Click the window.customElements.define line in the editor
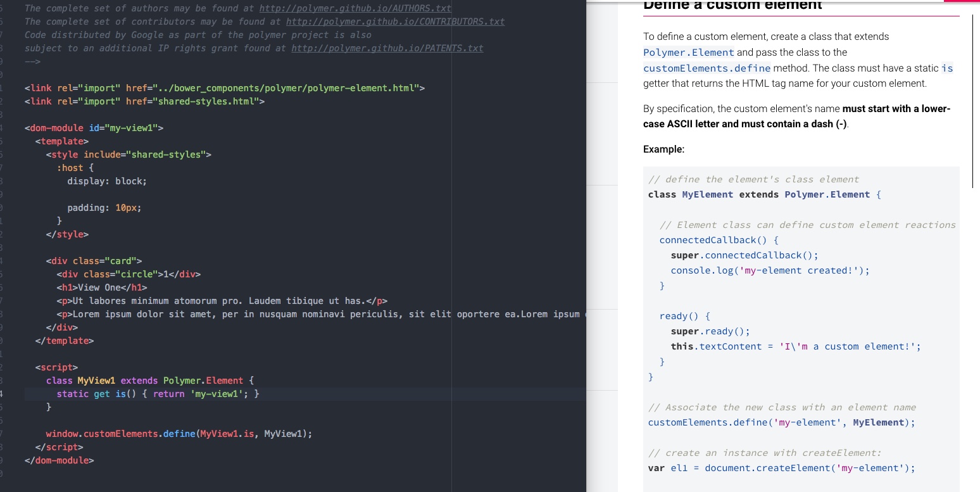The height and width of the screenshot is (492, 980). [x=179, y=434]
